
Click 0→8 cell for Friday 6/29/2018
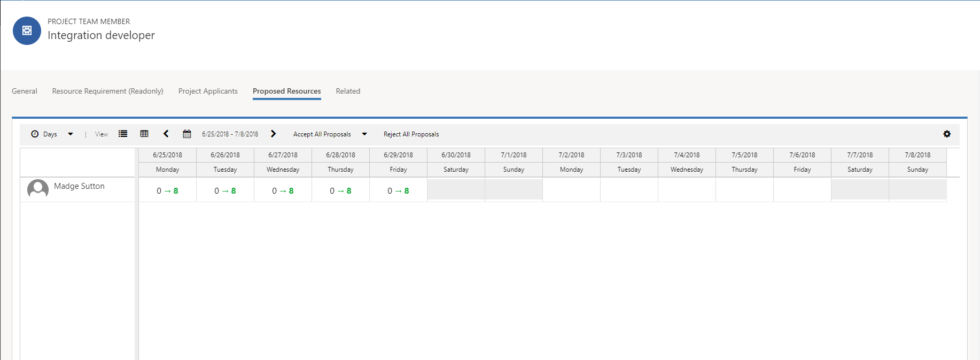pos(398,190)
